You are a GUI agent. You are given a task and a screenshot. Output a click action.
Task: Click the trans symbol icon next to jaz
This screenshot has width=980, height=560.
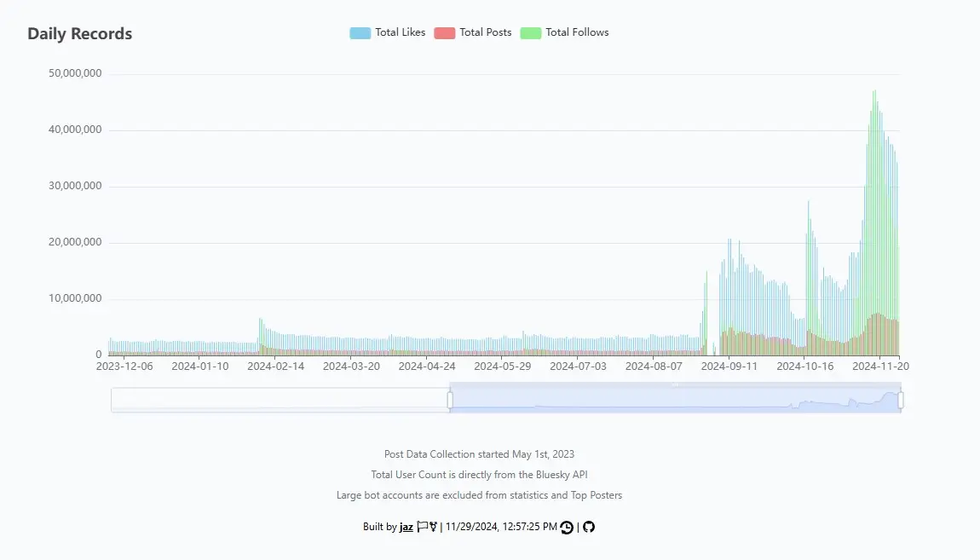pyautogui.click(x=431, y=526)
